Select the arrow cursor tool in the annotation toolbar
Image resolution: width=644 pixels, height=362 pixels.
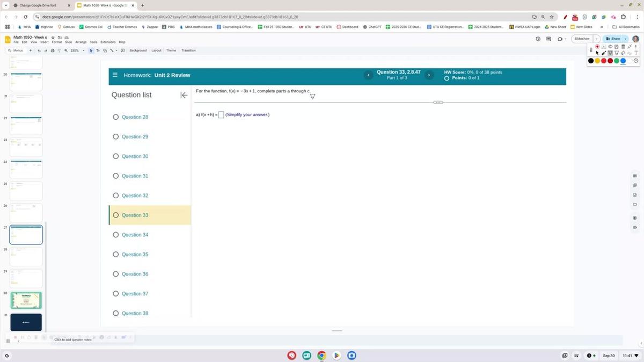click(x=597, y=53)
